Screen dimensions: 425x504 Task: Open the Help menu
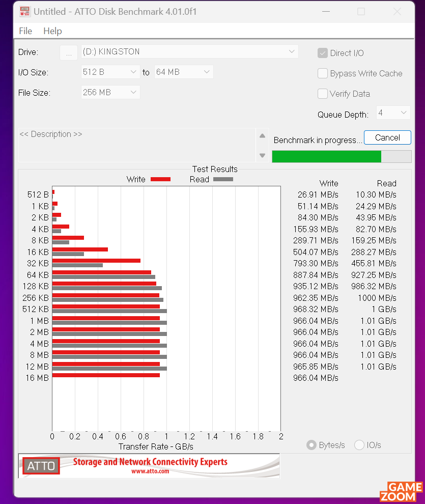pyautogui.click(x=53, y=31)
